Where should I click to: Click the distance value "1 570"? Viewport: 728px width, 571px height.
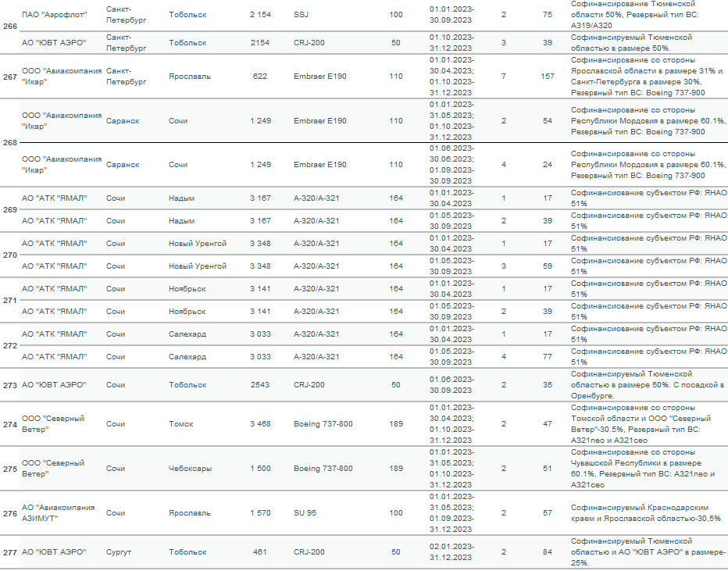click(260, 513)
